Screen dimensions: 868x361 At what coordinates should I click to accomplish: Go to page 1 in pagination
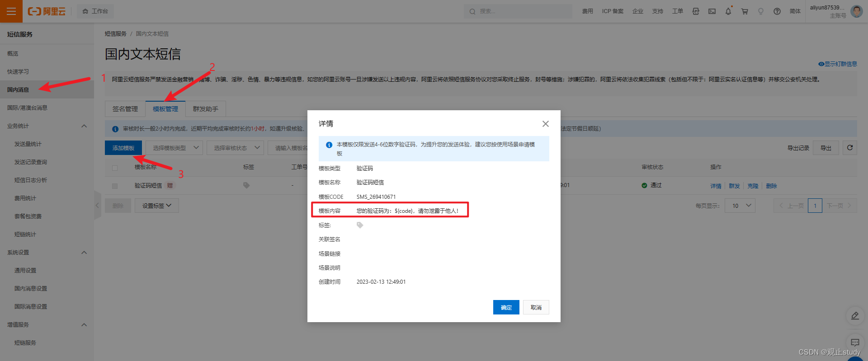pyautogui.click(x=815, y=206)
